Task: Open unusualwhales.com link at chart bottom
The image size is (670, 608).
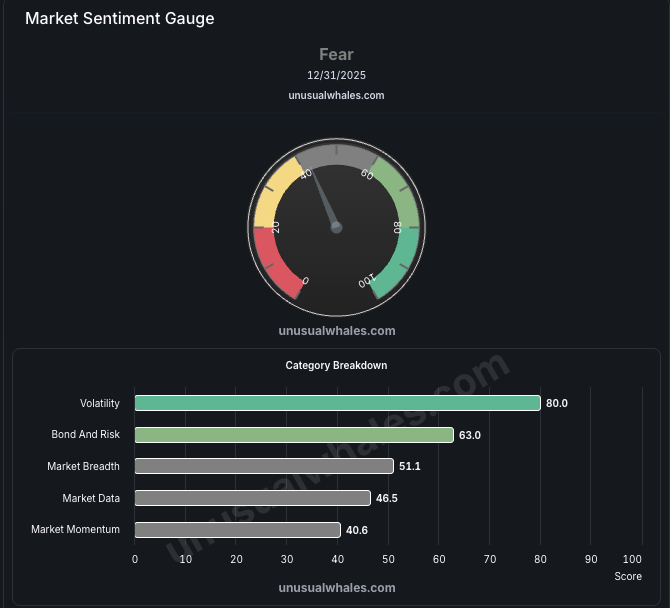Action: (x=336, y=588)
